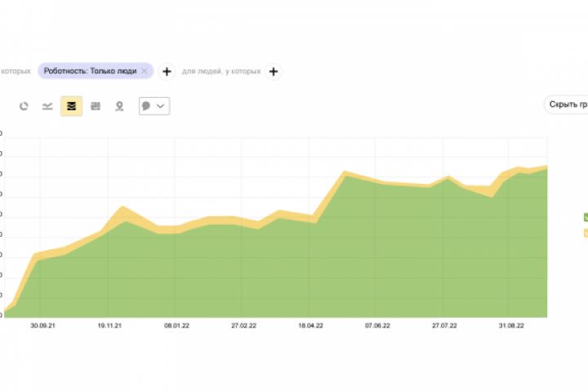Screen dimensions: 588x392
Task: Open the 'Роботность: Только люди' filter chip
Action: click(x=91, y=71)
